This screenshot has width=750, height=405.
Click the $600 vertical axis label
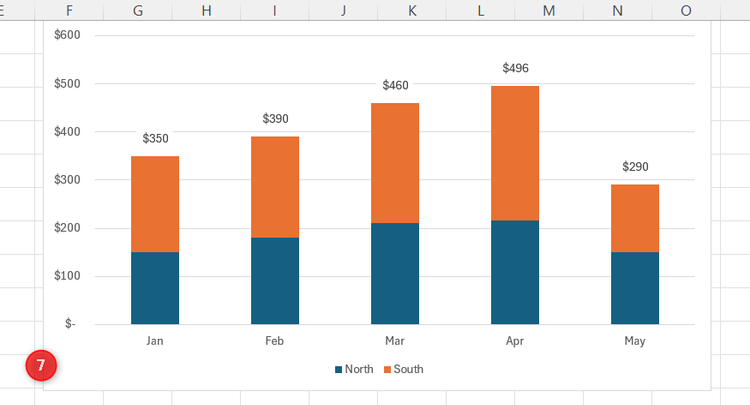67,35
